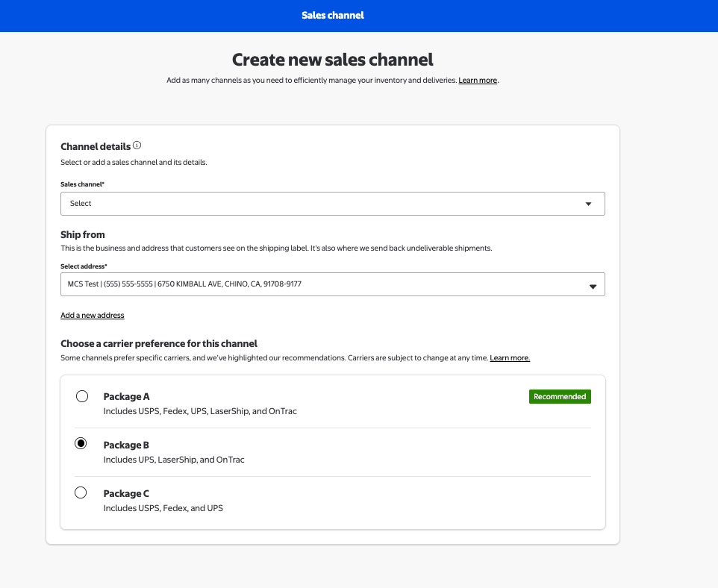Click Package C carrier list description
The image size is (718, 588).
163,508
